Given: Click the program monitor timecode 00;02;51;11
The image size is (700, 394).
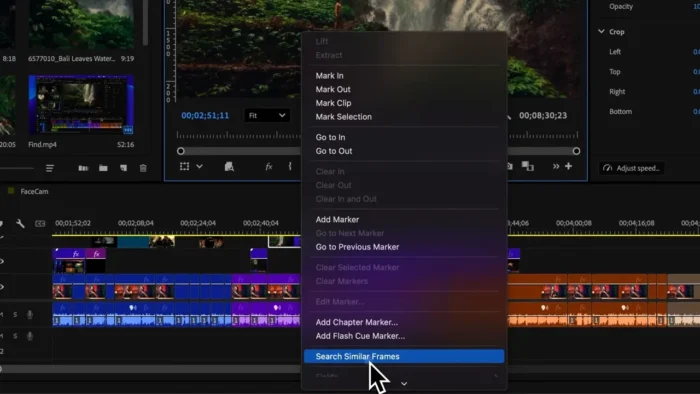Looking at the screenshot, I should (x=205, y=116).
